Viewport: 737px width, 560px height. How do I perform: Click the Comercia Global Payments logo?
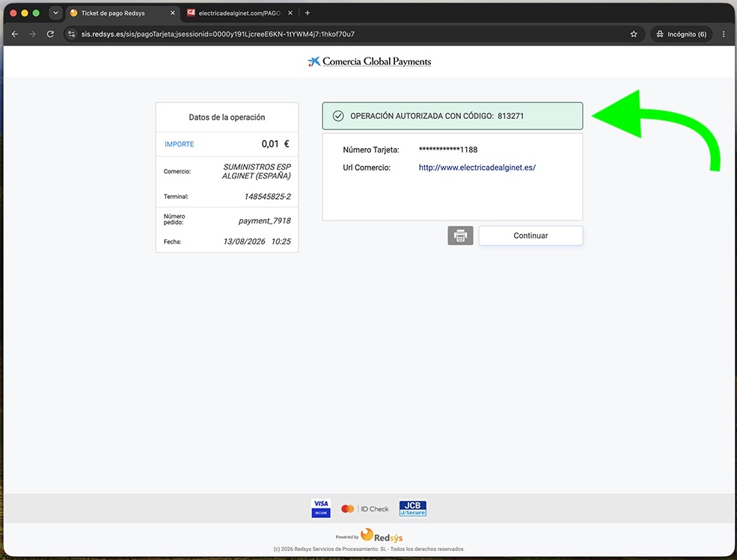369,61
